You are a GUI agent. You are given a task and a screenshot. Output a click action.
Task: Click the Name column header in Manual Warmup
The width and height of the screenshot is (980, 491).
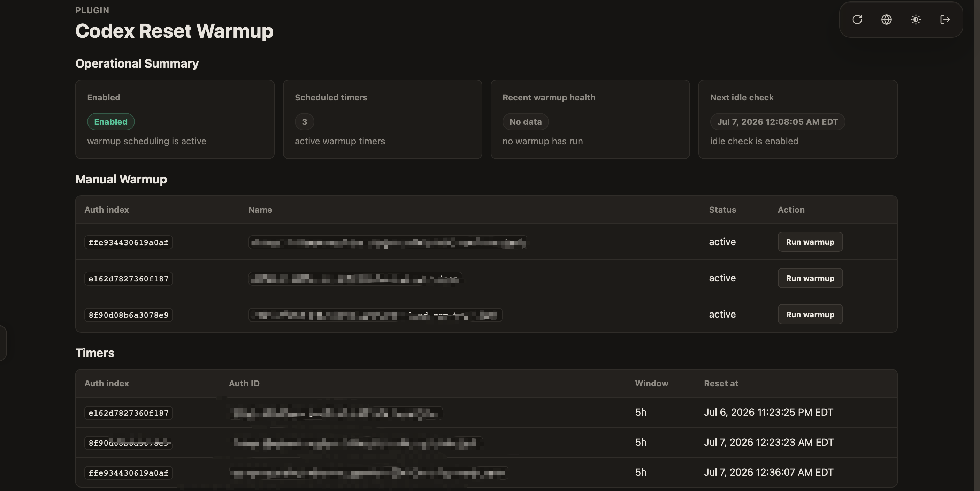tap(260, 210)
